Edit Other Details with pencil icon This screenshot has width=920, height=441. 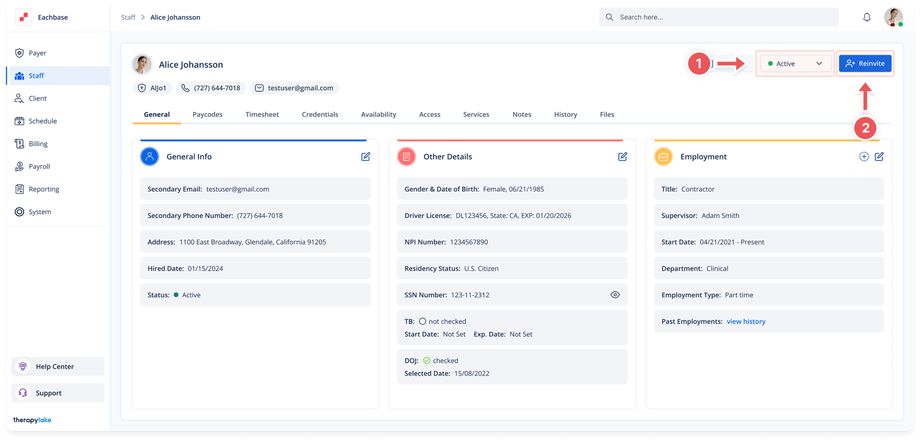(x=623, y=157)
